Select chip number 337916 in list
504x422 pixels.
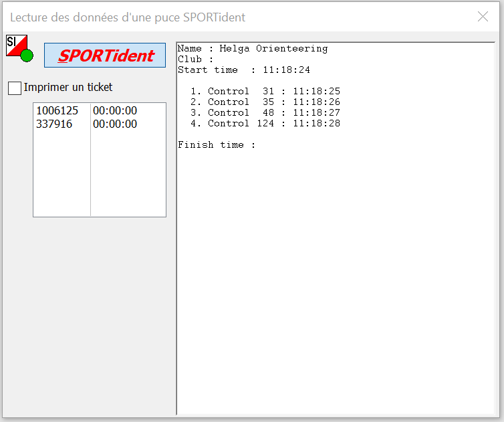pyautogui.click(x=54, y=124)
